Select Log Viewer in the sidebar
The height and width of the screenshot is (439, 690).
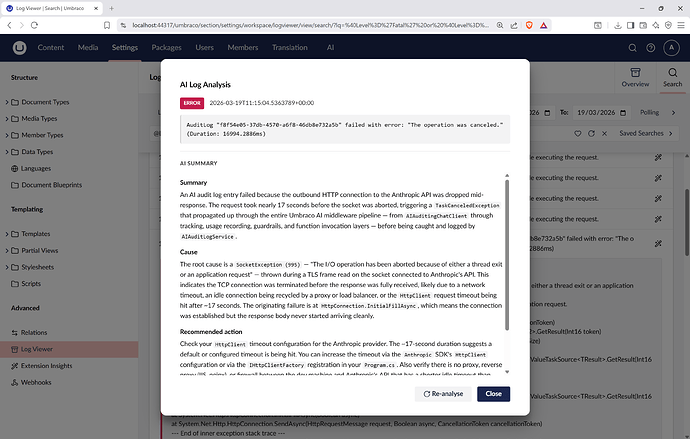pyautogui.click(x=69, y=349)
